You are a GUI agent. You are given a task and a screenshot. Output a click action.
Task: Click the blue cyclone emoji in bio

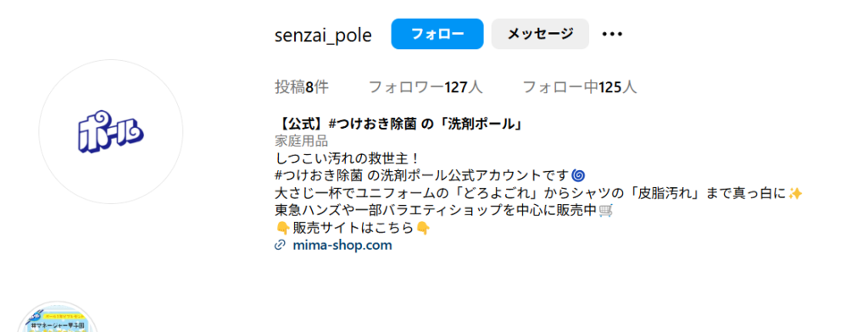click(x=576, y=176)
